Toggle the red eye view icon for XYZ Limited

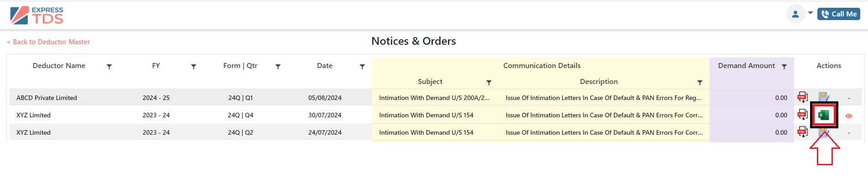click(x=849, y=116)
